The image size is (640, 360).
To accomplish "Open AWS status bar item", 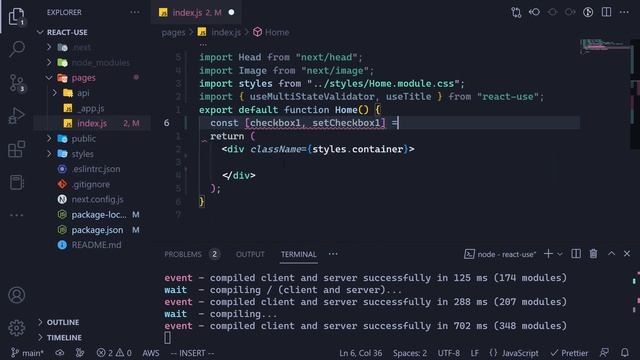I will (151, 353).
